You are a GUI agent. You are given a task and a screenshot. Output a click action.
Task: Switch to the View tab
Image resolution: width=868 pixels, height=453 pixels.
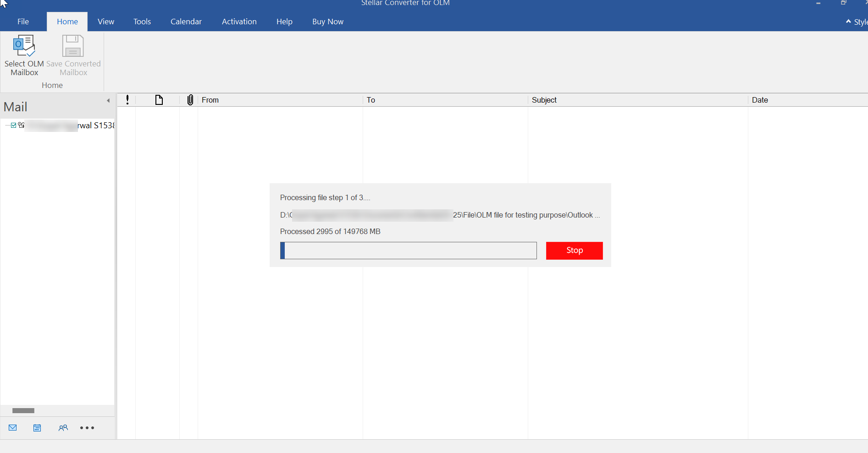coord(106,22)
